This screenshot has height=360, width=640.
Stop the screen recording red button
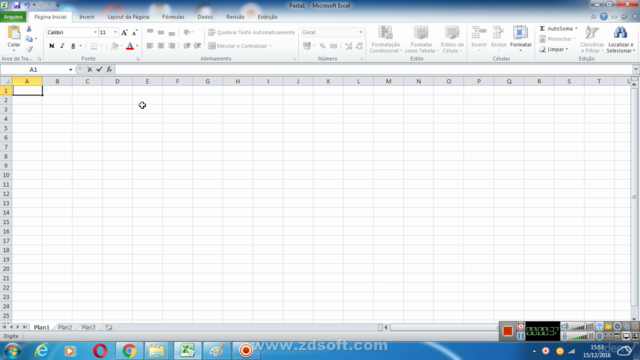pyautogui.click(x=507, y=331)
